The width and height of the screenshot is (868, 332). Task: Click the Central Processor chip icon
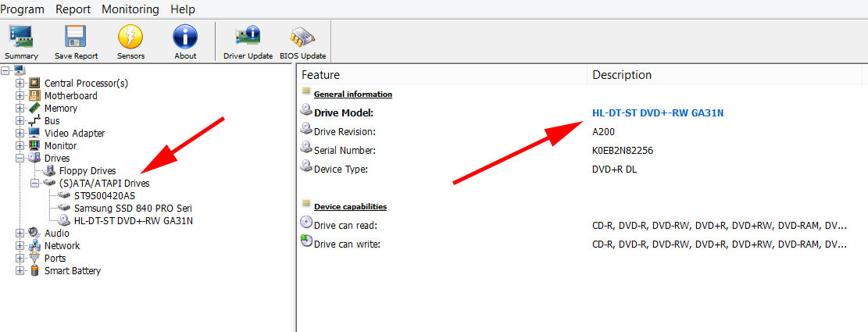tap(34, 83)
